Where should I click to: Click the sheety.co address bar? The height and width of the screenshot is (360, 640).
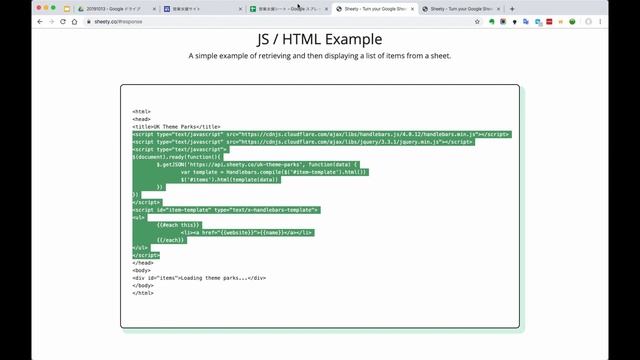pos(278,22)
